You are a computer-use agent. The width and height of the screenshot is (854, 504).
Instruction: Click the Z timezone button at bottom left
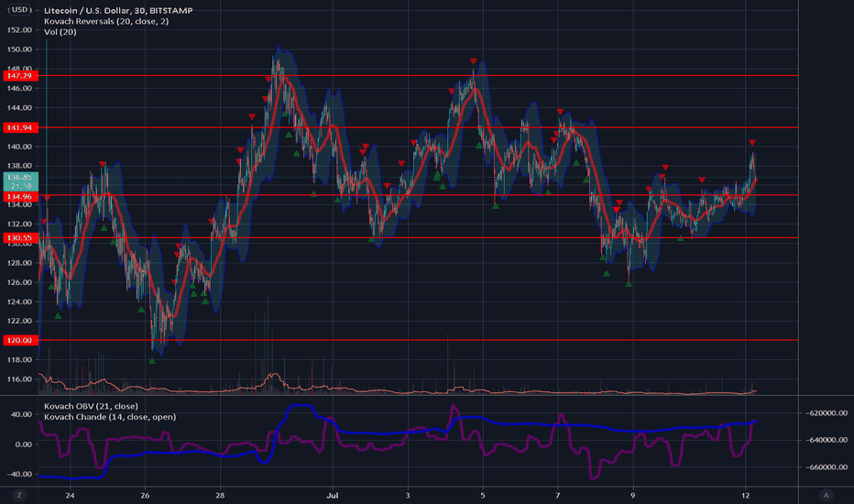point(19,495)
